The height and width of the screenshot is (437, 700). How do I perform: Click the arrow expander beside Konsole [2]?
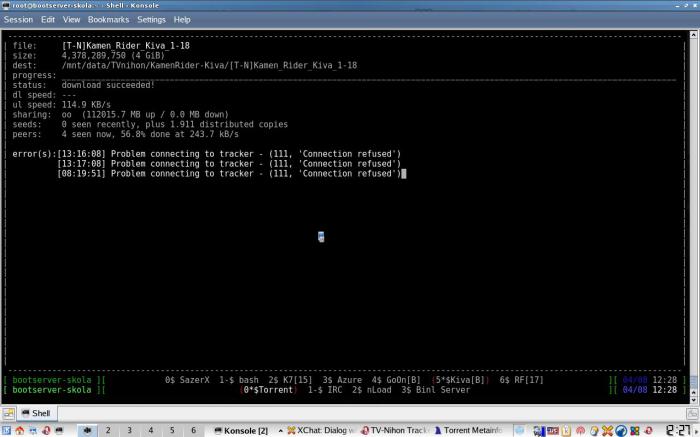coord(280,431)
